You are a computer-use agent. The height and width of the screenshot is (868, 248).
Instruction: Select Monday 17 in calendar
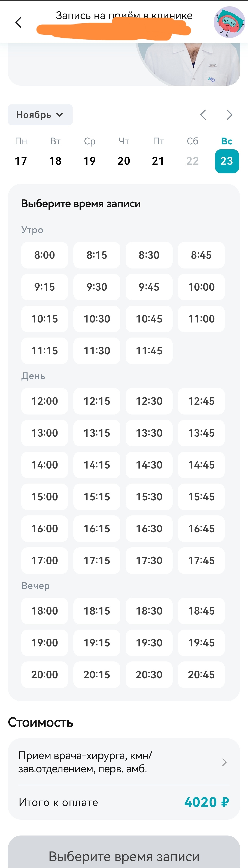coord(21,161)
